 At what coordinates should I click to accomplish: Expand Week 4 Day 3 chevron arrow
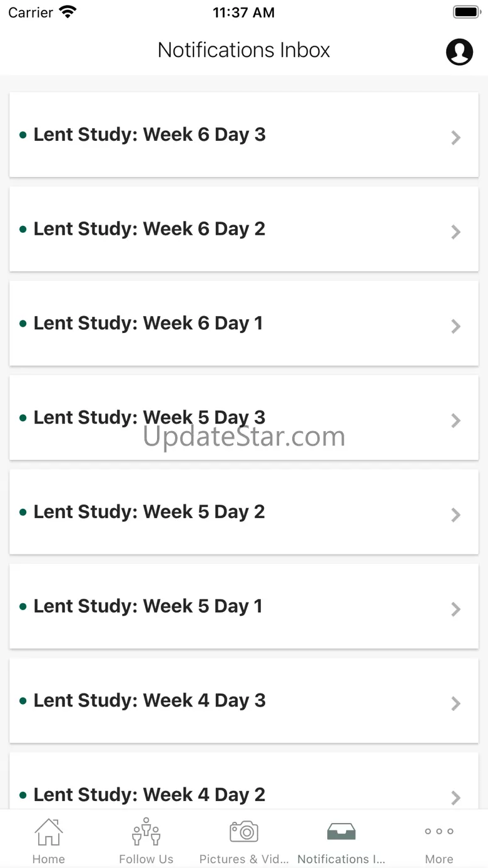(456, 703)
